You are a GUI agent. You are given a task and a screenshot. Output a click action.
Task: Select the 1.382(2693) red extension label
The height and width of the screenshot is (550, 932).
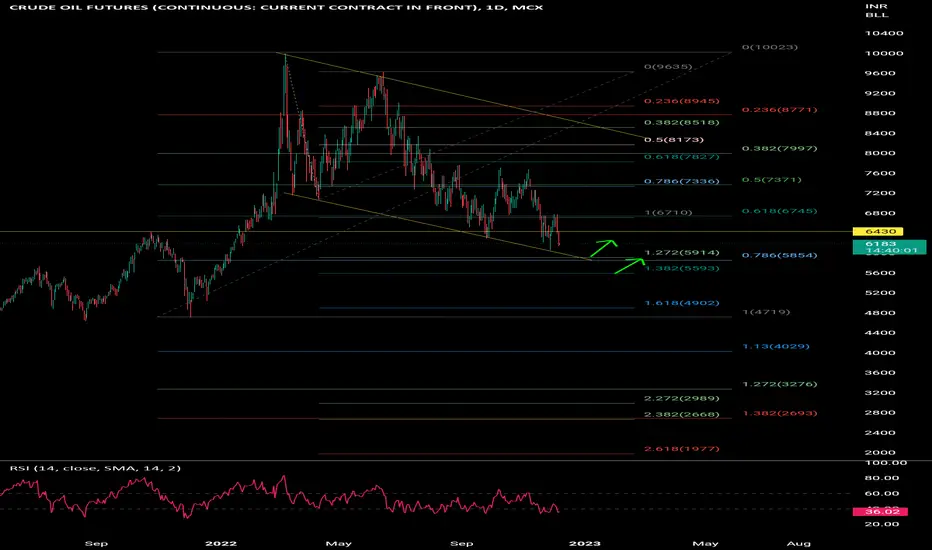tap(779, 413)
